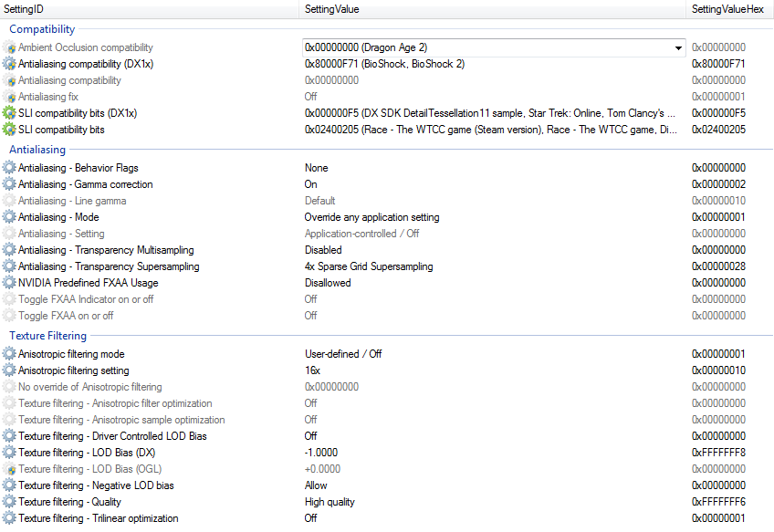Collapse the Compatibility group header
The image size is (774, 532).
[42, 29]
